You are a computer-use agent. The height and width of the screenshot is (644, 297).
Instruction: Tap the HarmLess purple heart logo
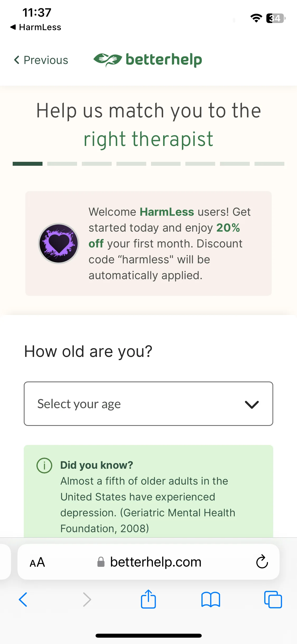pyautogui.click(x=59, y=243)
